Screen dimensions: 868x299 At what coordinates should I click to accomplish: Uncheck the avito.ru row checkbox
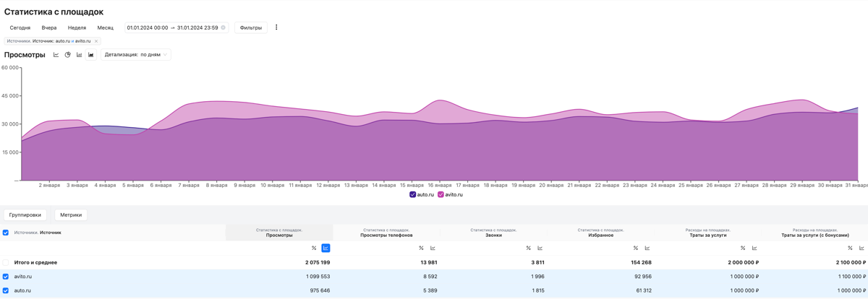pyautogui.click(x=6, y=277)
